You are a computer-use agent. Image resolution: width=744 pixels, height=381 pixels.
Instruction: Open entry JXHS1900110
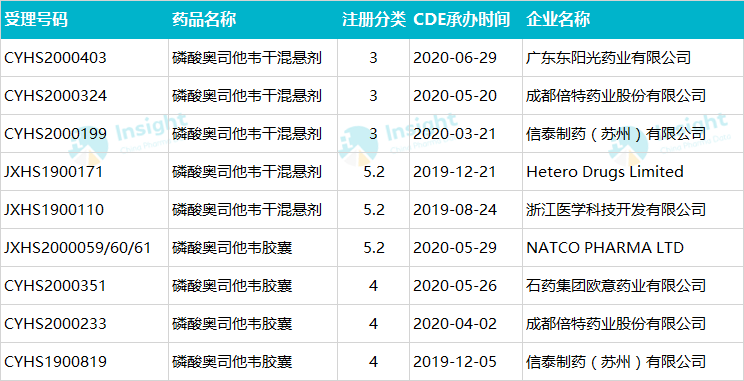tap(54, 210)
